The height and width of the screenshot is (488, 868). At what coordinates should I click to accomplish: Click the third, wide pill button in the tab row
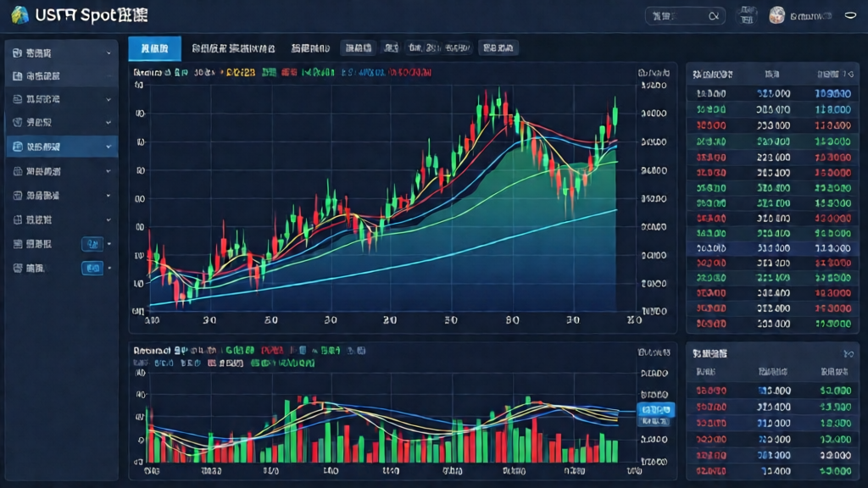(x=439, y=48)
